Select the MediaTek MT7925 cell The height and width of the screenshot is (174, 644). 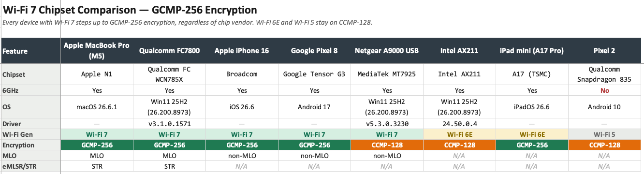387,74
